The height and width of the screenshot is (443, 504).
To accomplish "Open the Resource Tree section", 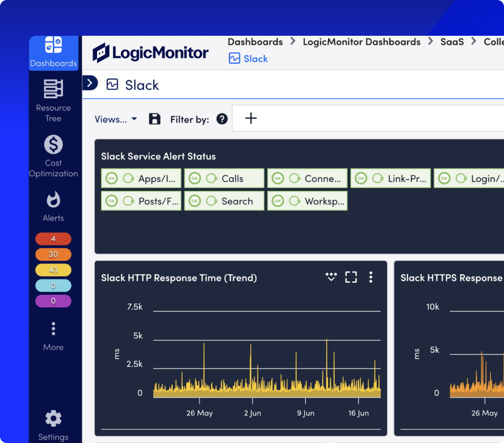I will coord(53,101).
